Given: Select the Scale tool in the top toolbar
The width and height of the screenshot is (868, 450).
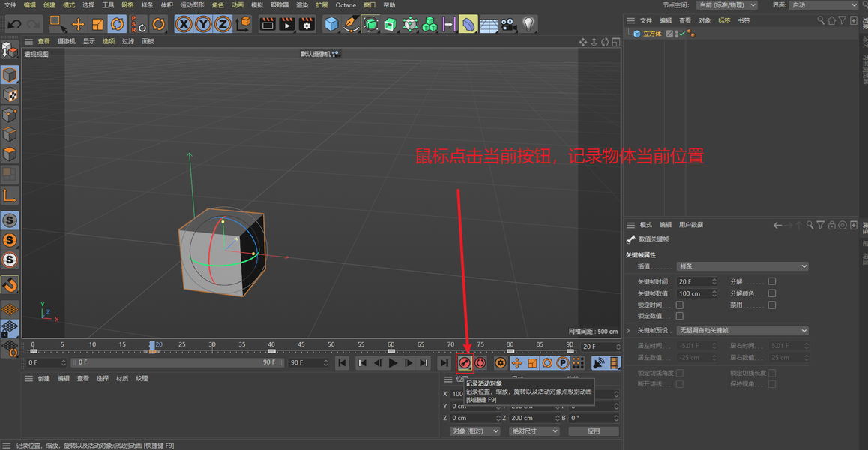Looking at the screenshot, I should [97, 24].
